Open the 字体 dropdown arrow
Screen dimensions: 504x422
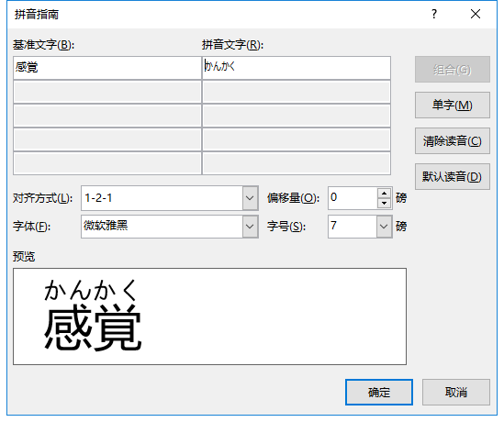(250, 227)
